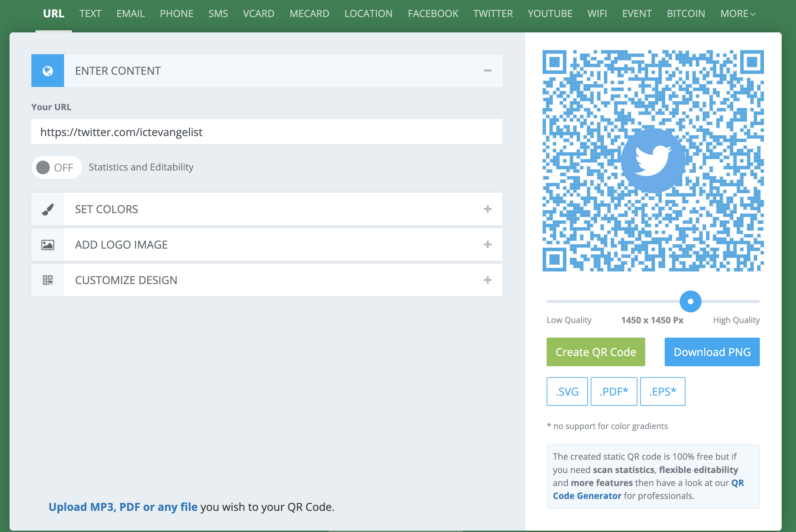Image resolution: width=796 pixels, height=532 pixels.
Task: Select the TEXT tab
Action: point(91,13)
